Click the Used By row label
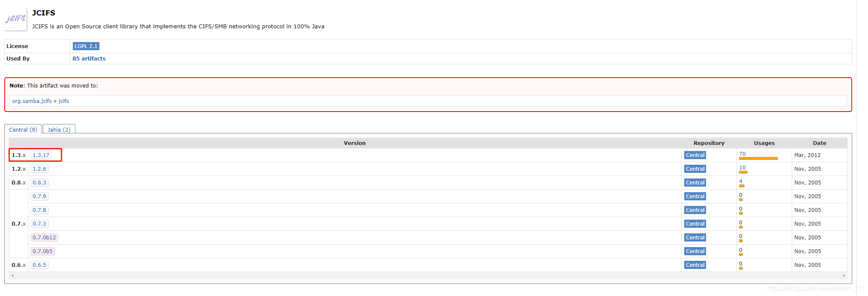868x296 pixels. [x=18, y=58]
